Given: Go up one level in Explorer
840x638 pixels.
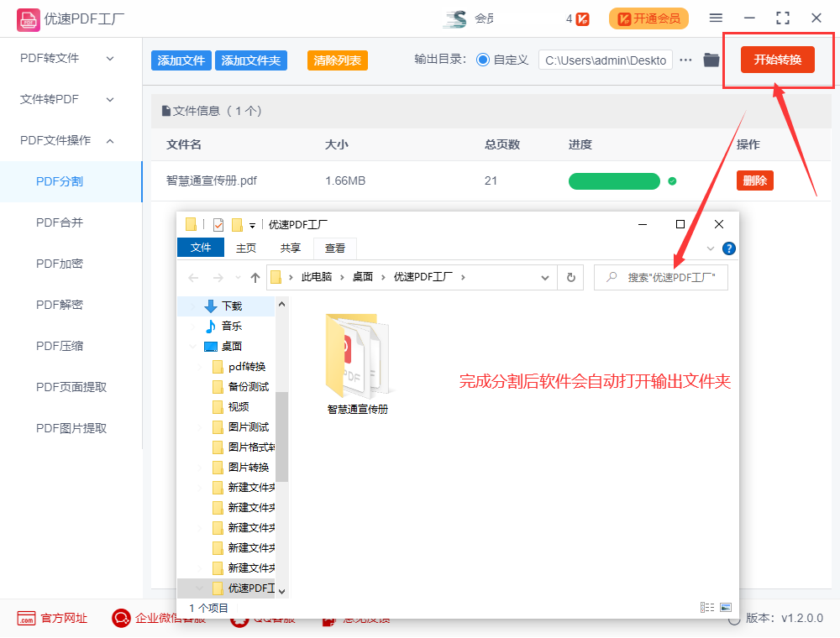Looking at the screenshot, I should tap(255, 277).
